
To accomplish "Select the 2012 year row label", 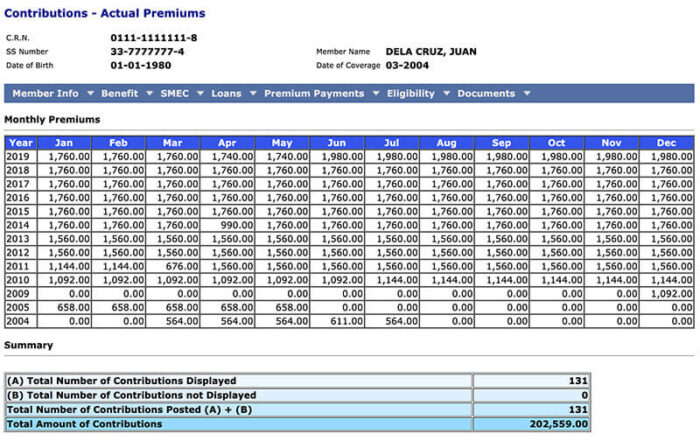I will pyautogui.click(x=18, y=253).
